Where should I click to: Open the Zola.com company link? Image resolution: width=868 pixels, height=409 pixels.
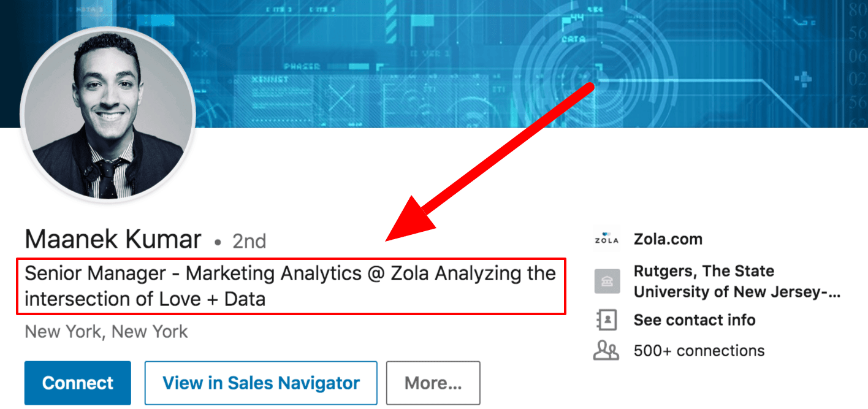668,240
